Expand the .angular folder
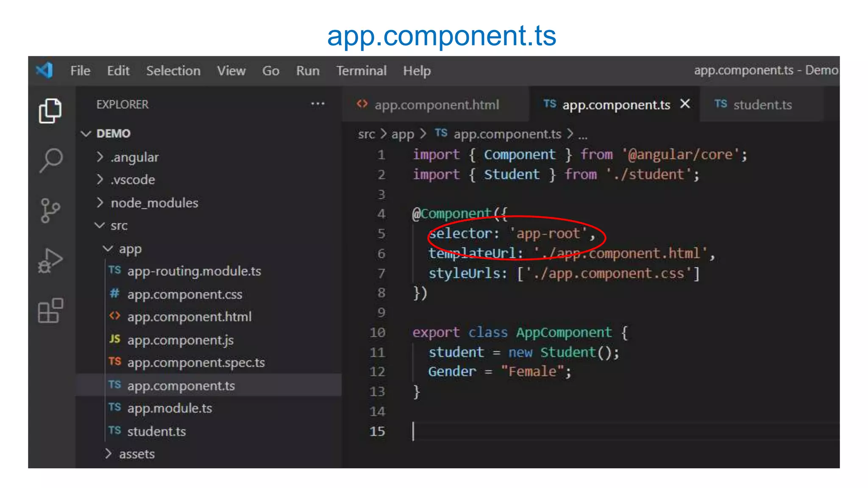 100,157
